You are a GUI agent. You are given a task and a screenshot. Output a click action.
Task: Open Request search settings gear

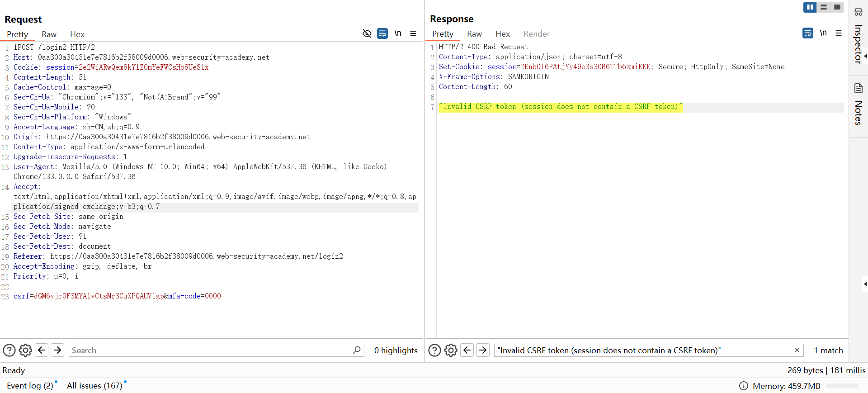tap(25, 350)
